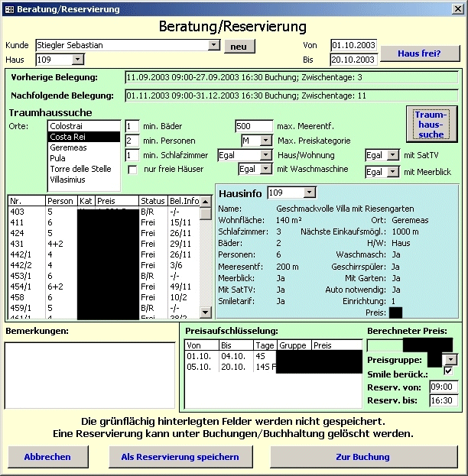
Task: Open the Max. Preiskategorie dropdown
Action: (266, 141)
